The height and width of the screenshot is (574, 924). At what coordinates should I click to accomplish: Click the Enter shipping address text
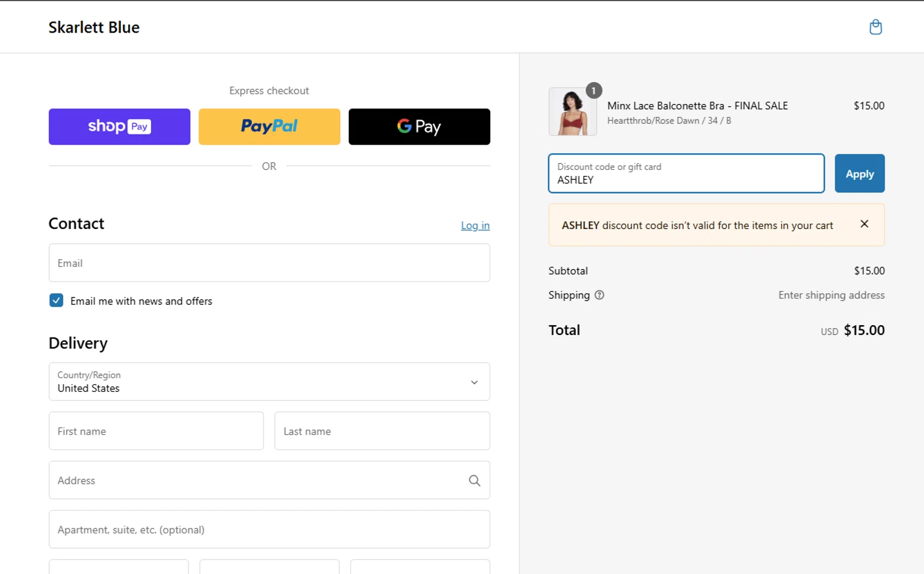(831, 295)
